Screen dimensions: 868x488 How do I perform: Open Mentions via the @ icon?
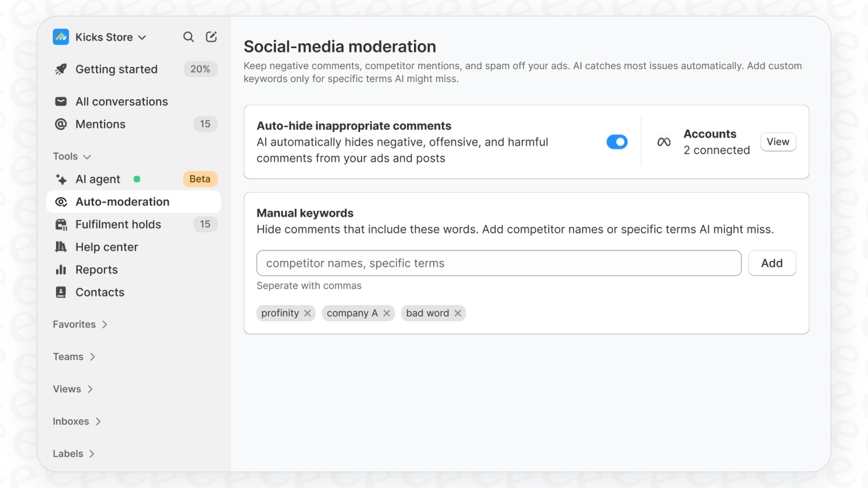[x=61, y=124]
